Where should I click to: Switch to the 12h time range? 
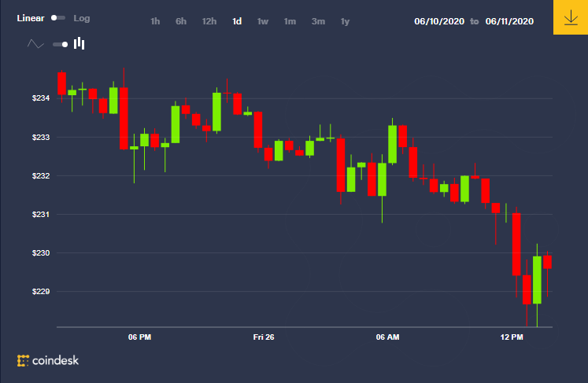point(209,21)
